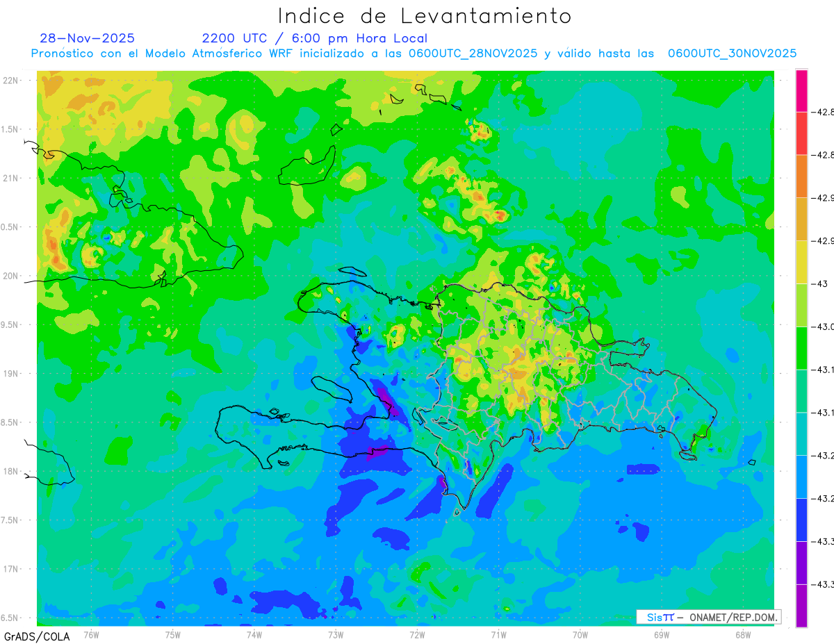Select the date text 28-Nov-2025

tap(88, 38)
